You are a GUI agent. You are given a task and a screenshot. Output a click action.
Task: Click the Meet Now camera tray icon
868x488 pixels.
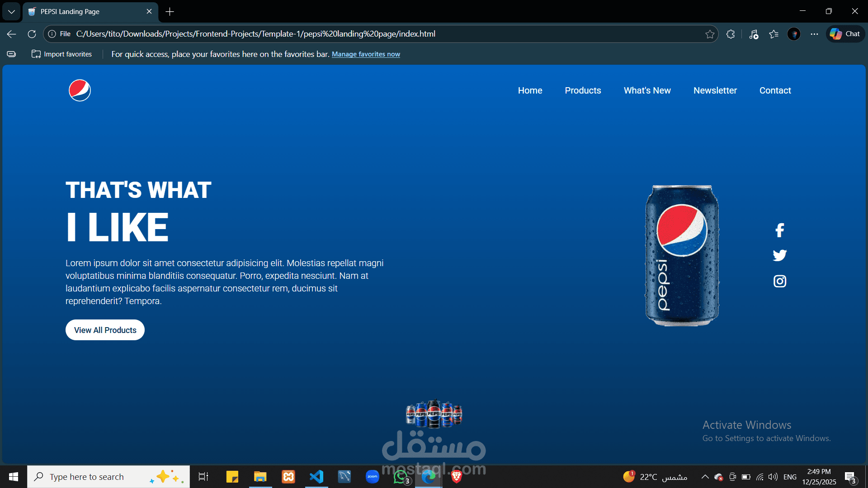tap(732, 477)
